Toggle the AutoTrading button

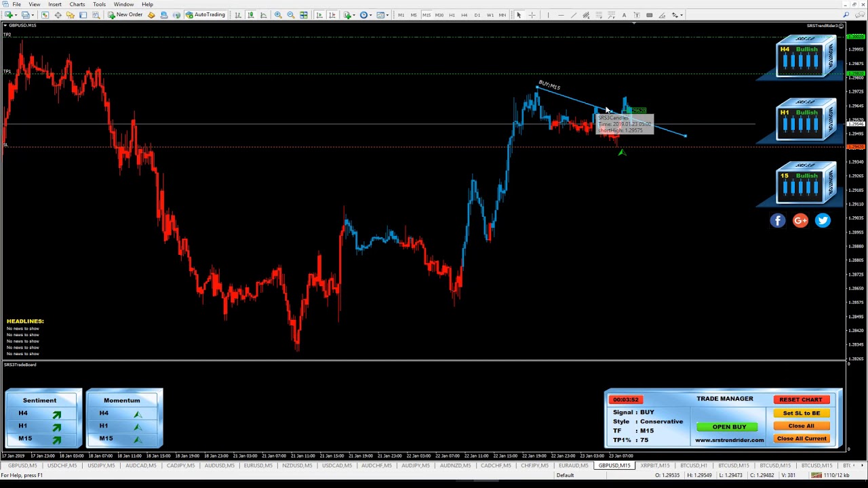click(x=205, y=15)
